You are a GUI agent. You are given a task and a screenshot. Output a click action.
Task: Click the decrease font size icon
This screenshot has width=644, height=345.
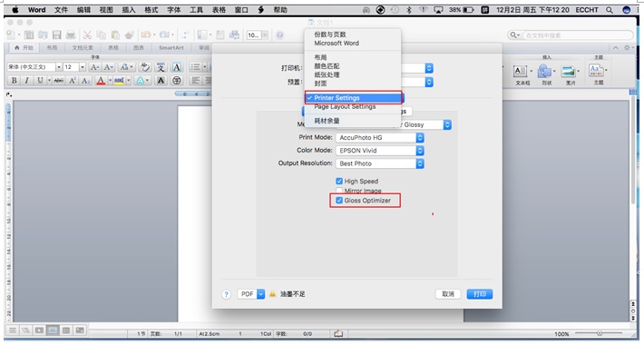tap(109, 67)
